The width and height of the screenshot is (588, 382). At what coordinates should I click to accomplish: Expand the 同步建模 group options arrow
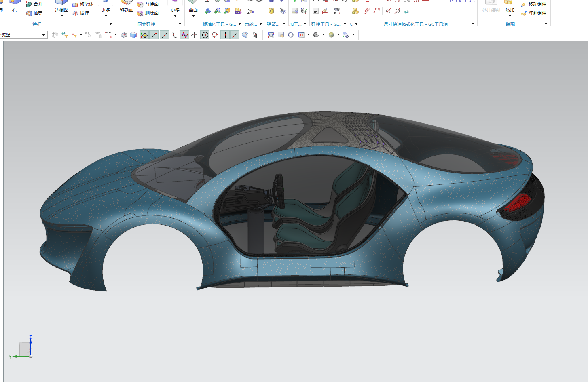tap(180, 24)
